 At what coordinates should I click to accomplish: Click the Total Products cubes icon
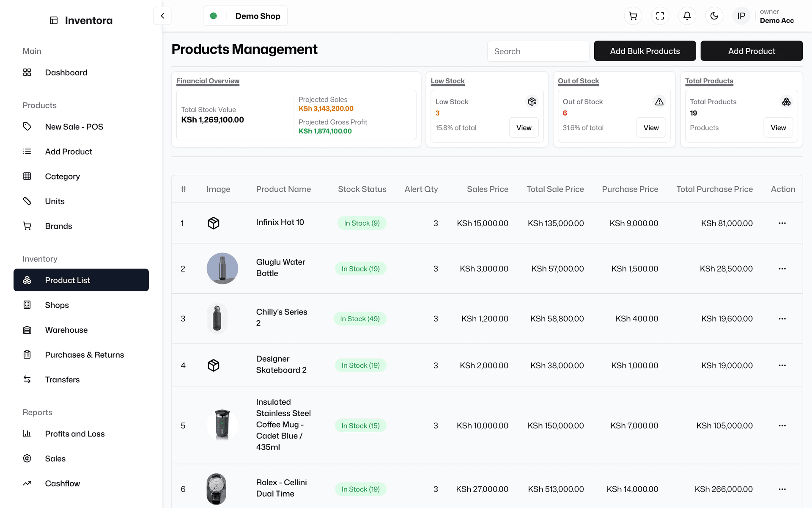[x=786, y=102]
